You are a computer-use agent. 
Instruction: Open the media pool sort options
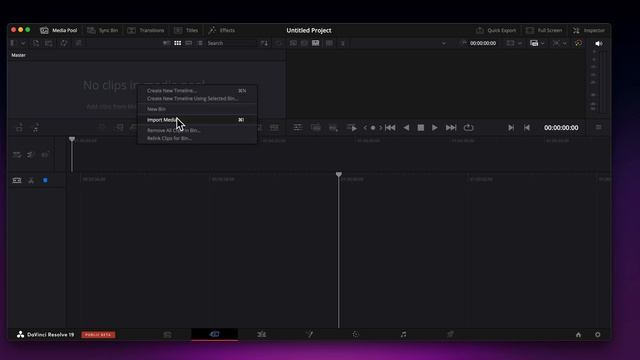tap(264, 43)
